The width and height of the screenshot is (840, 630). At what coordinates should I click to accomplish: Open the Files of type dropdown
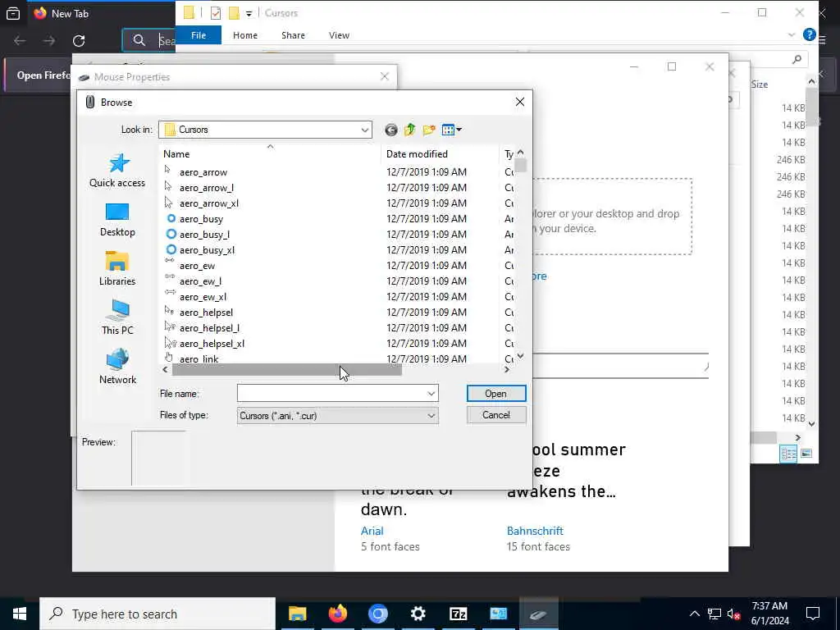[337, 416]
